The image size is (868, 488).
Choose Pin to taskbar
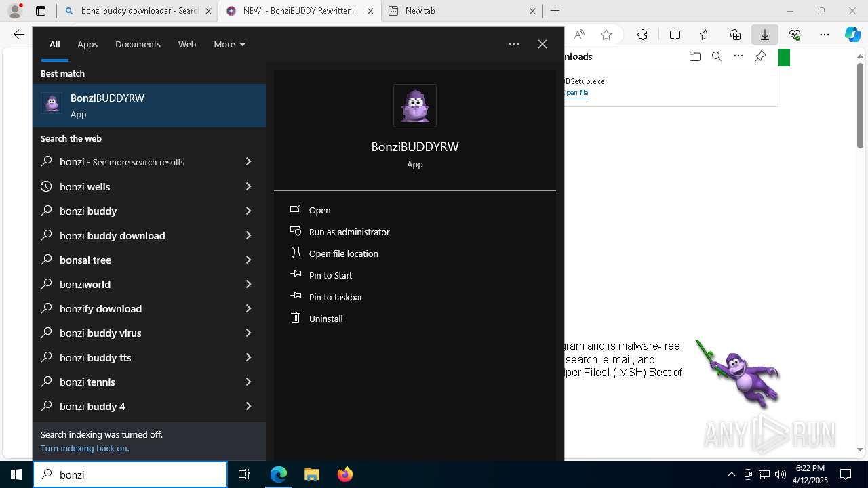336,297
